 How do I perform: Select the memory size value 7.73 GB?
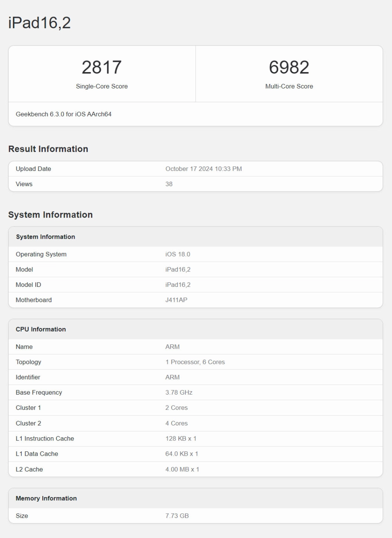pyautogui.click(x=177, y=516)
